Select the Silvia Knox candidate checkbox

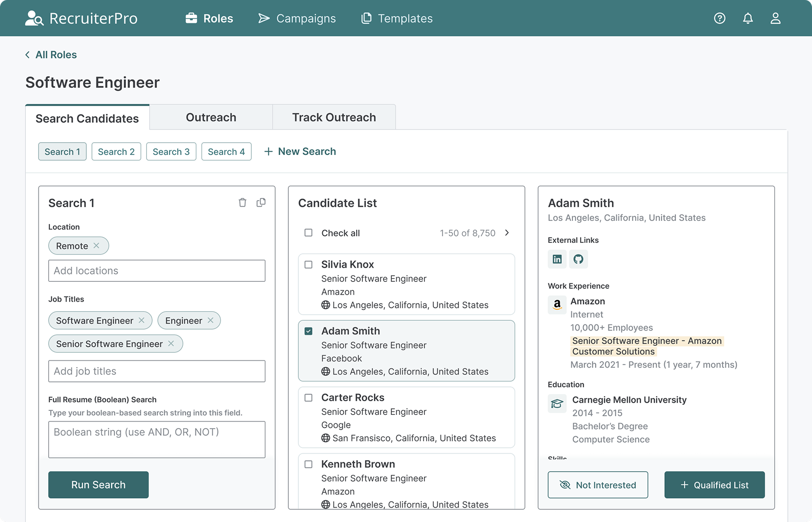(309, 265)
